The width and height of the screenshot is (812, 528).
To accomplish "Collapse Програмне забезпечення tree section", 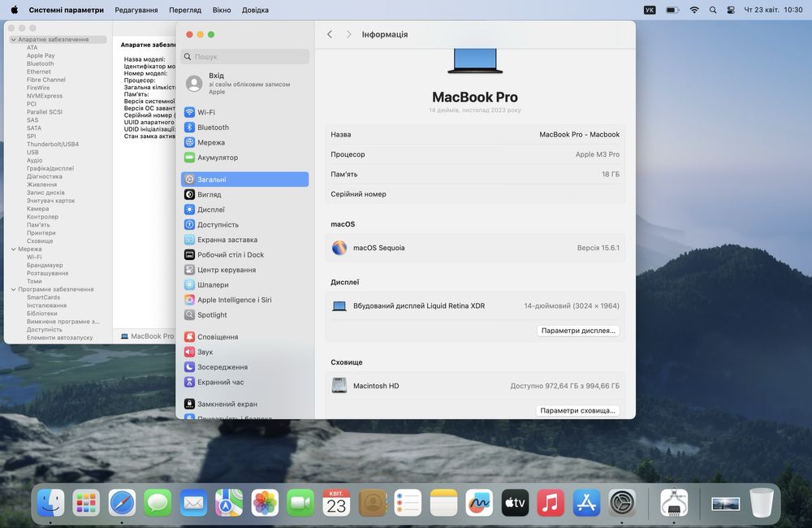I will 14,290.
